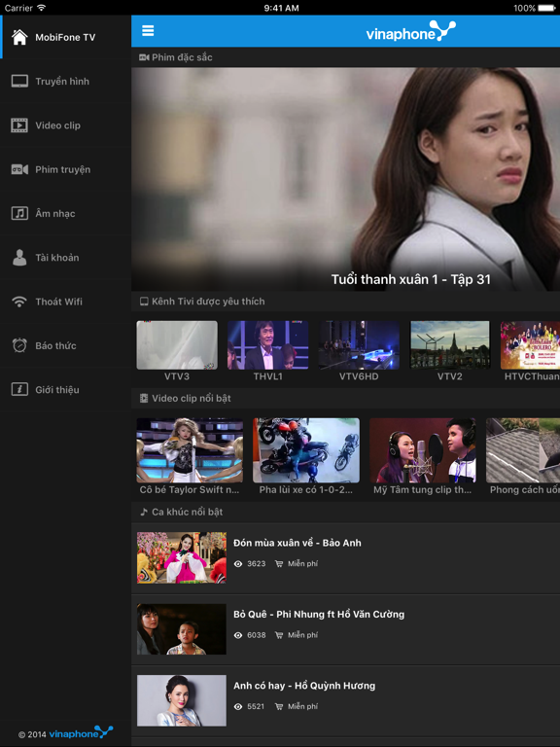Click the Phim đặc sắc section header
The width and height of the screenshot is (560, 747).
[346, 57]
